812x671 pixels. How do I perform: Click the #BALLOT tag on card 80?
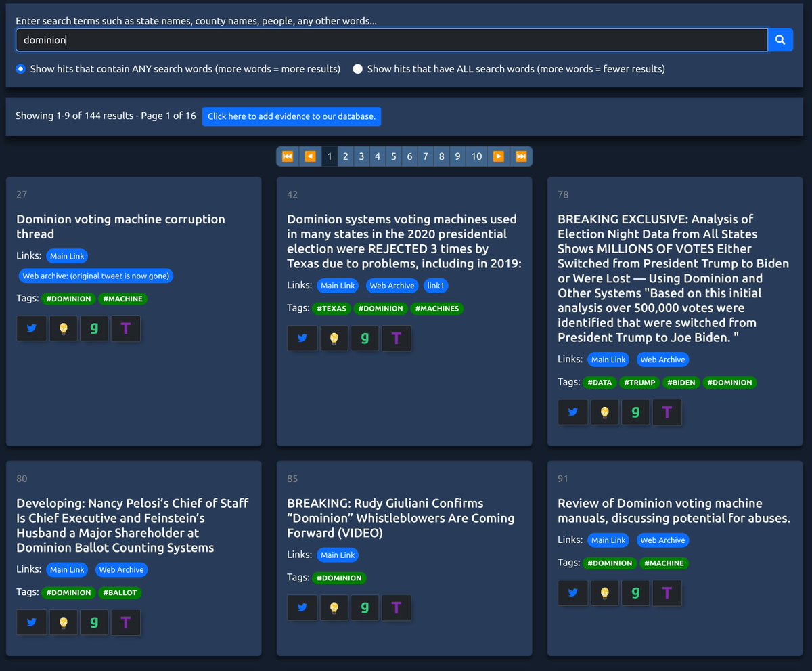pyautogui.click(x=120, y=593)
